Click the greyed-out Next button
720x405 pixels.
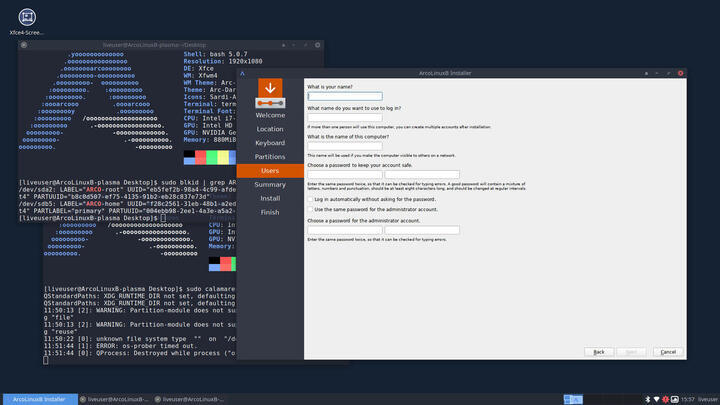pyautogui.click(x=631, y=352)
